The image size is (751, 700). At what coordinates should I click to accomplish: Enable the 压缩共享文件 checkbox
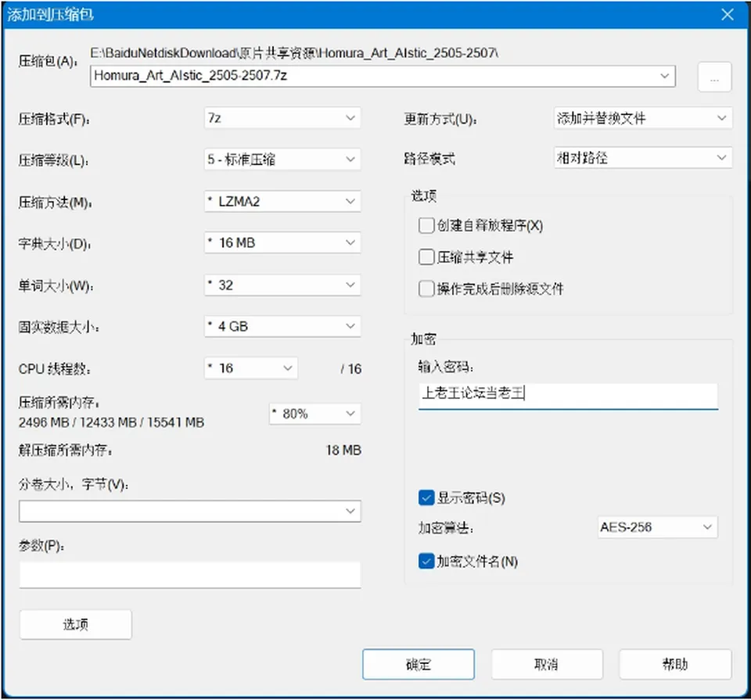426,257
